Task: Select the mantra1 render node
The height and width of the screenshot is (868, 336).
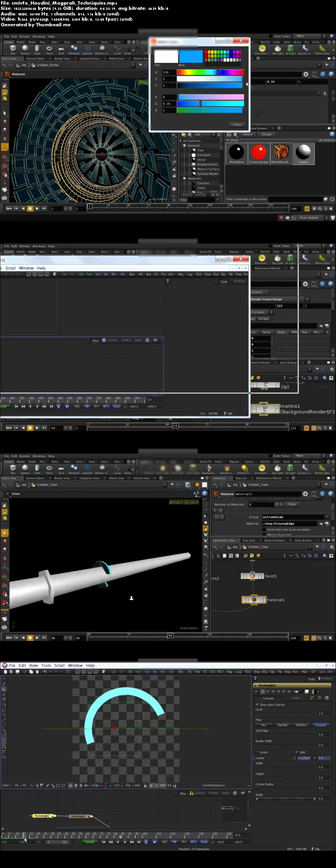Action: [x=265, y=409]
